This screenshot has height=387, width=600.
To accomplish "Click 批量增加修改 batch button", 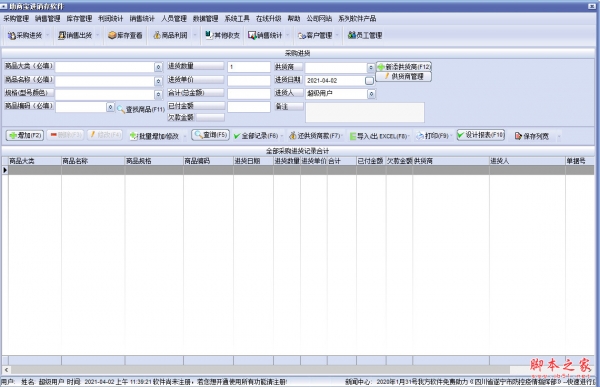I will (x=154, y=136).
